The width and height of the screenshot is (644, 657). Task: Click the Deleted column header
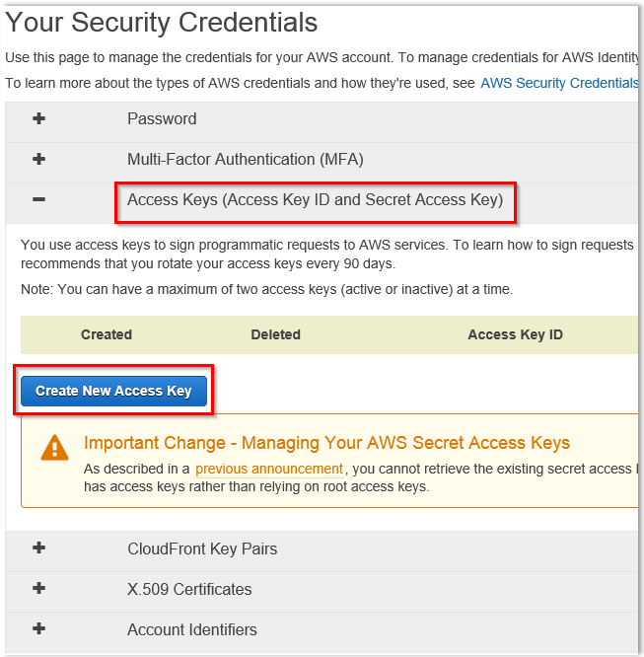276,334
